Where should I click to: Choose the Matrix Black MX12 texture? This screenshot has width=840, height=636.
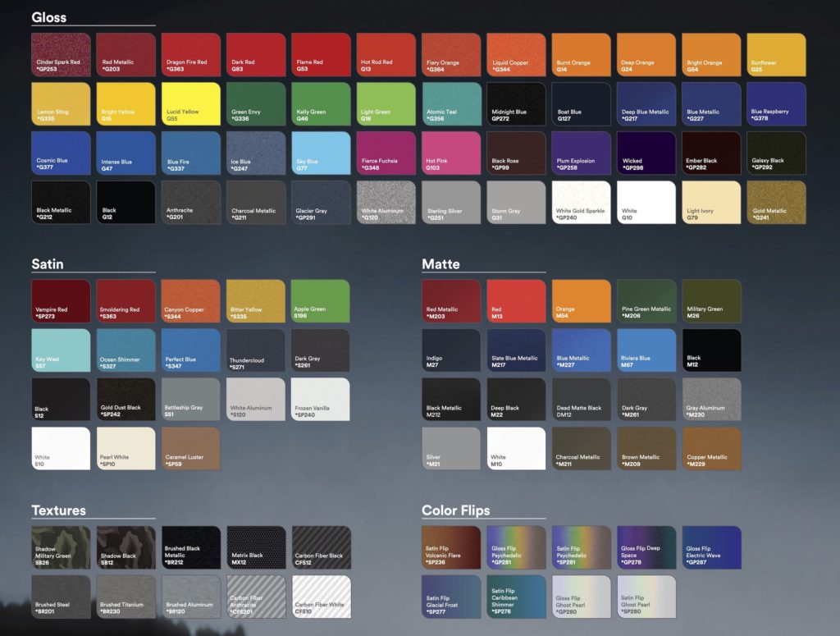[256, 547]
